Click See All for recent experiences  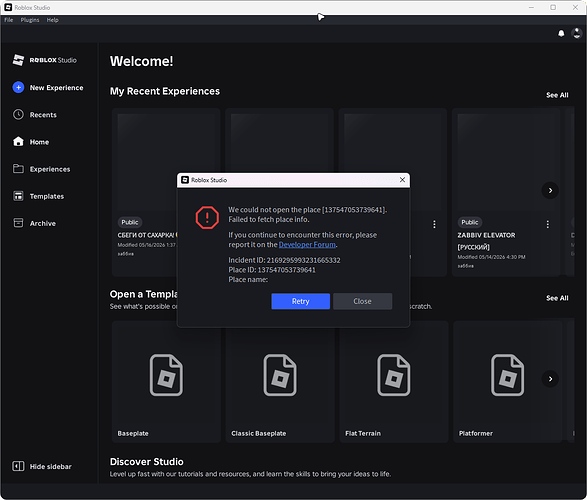tap(557, 95)
